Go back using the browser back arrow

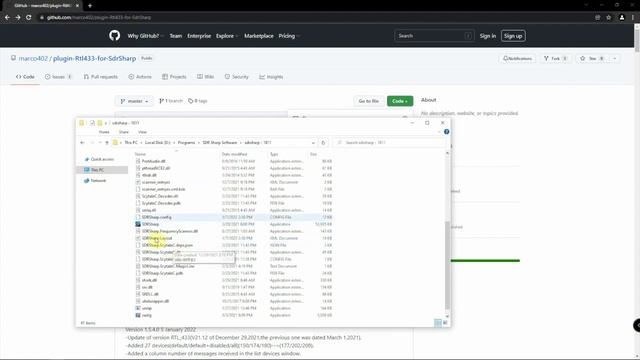click(7, 18)
